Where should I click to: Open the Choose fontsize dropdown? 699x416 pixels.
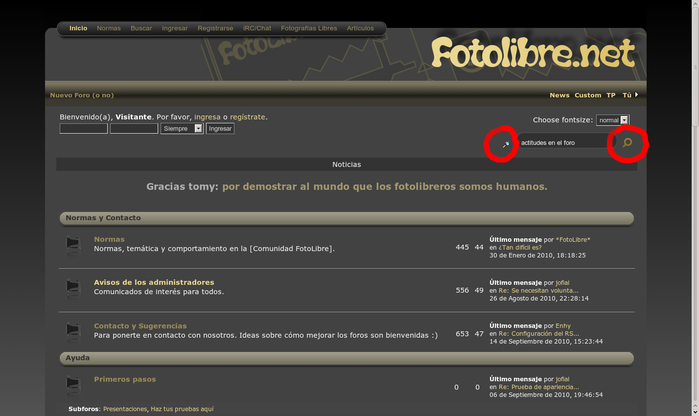[613, 120]
